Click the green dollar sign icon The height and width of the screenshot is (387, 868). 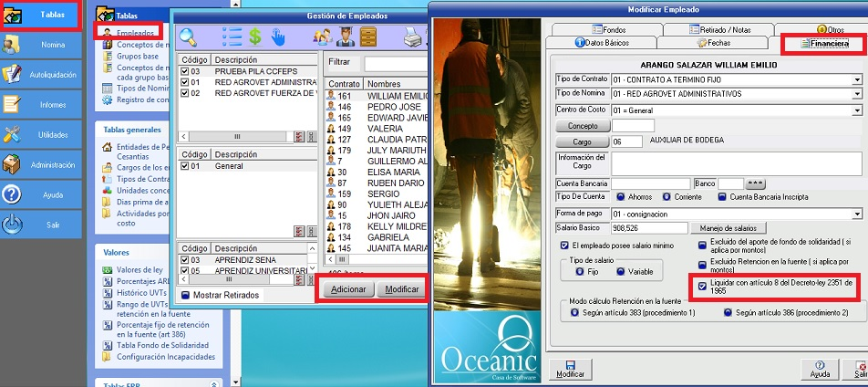(x=255, y=37)
